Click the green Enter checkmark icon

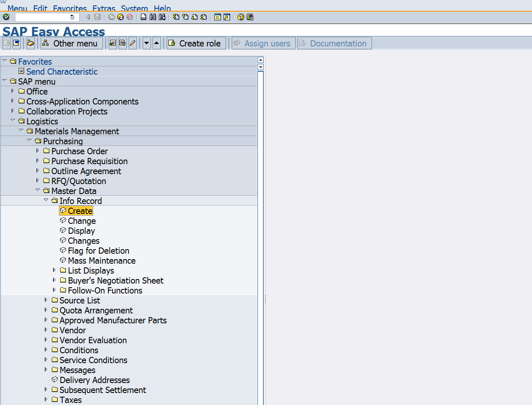pyautogui.click(x=6, y=17)
